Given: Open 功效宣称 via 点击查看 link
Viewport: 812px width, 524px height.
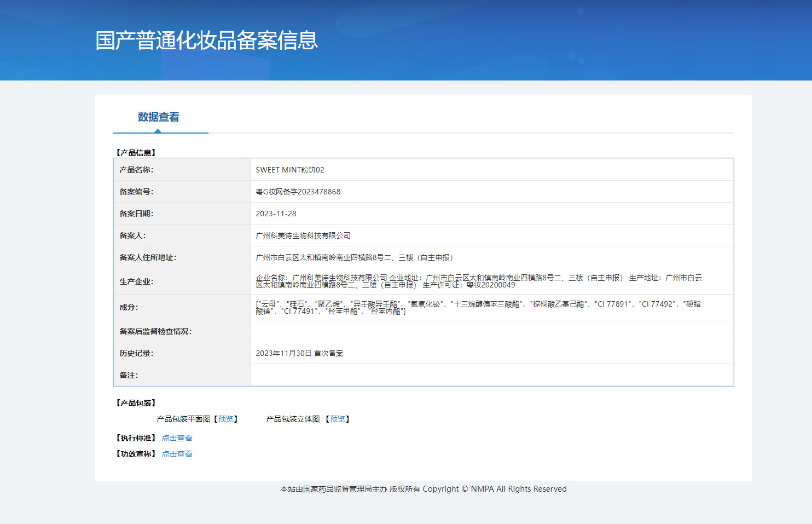Looking at the screenshot, I should tap(177, 454).
